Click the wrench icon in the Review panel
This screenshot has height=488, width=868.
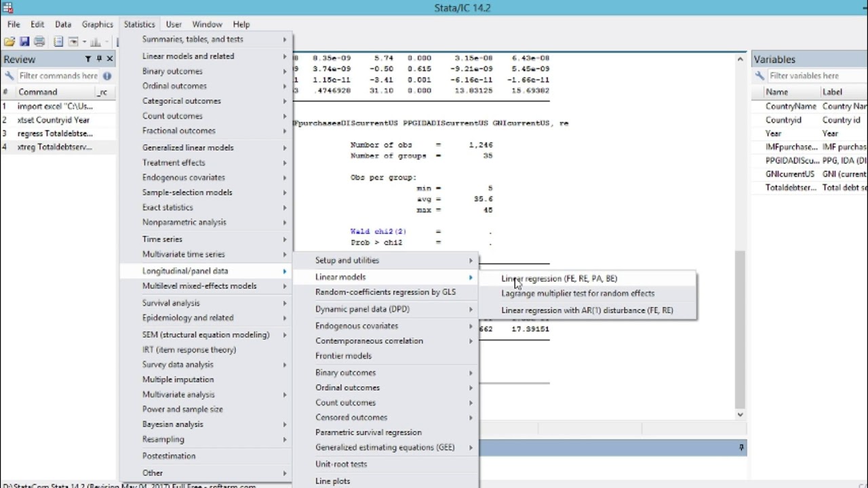coord(9,76)
